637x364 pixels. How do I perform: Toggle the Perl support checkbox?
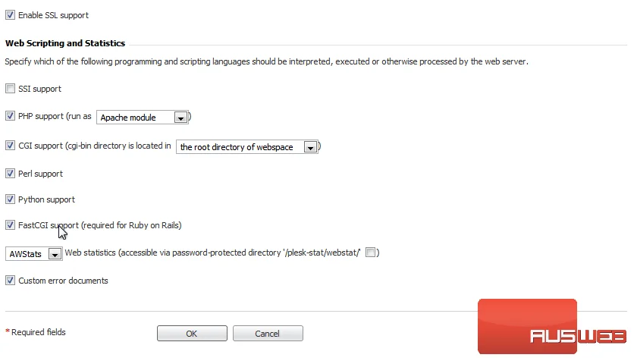tap(10, 174)
